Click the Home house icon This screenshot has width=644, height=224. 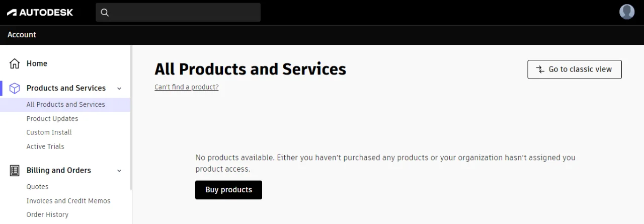15,63
